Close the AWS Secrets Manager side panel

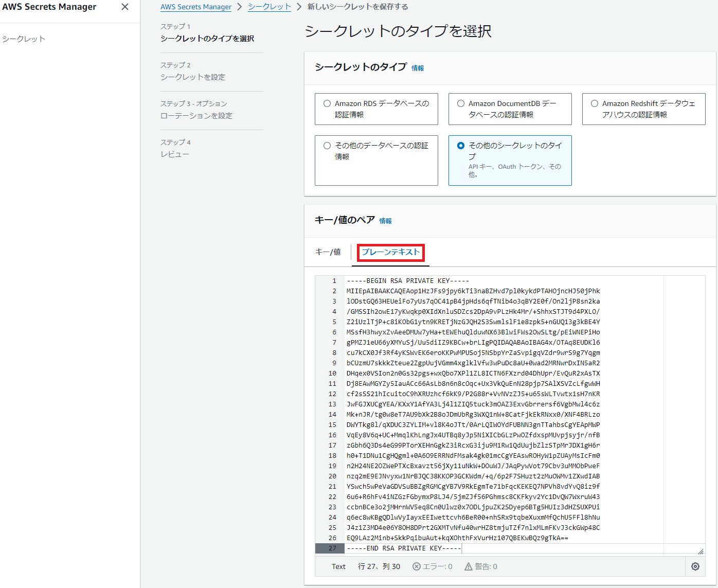(x=125, y=7)
